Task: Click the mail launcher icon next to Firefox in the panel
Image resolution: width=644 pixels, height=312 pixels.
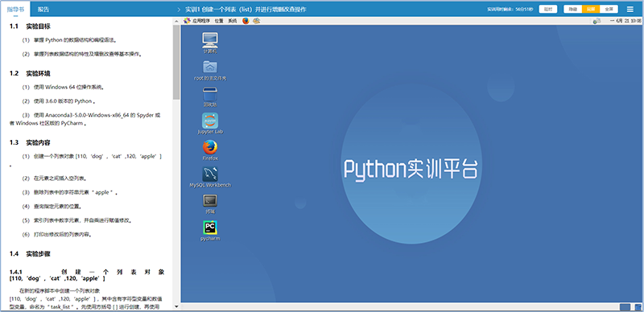Action: (256, 21)
